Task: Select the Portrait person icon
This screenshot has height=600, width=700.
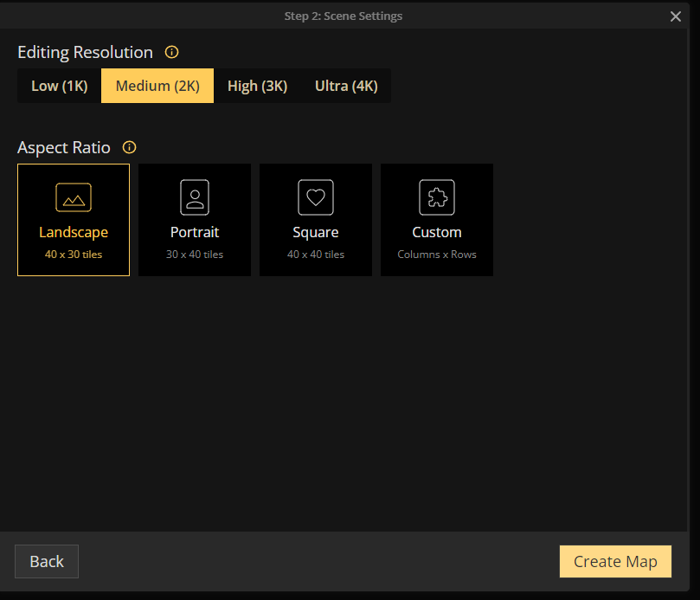Action: click(195, 197)
